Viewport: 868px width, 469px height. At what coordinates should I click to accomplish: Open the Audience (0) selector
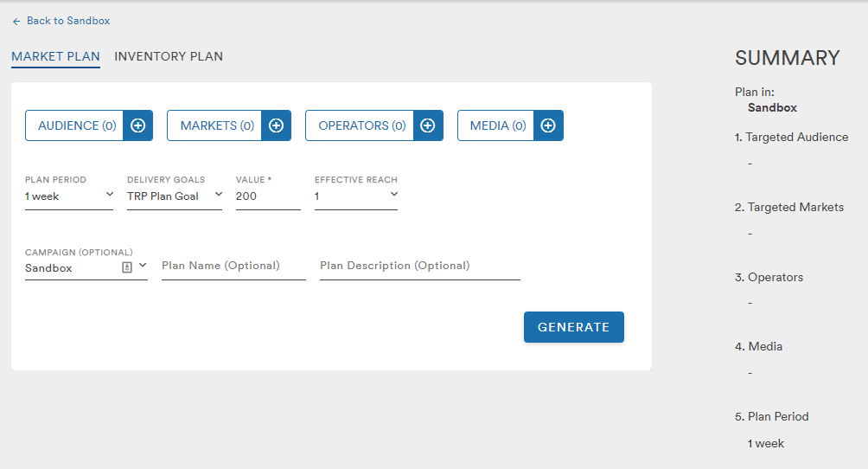tap(74, 125)
